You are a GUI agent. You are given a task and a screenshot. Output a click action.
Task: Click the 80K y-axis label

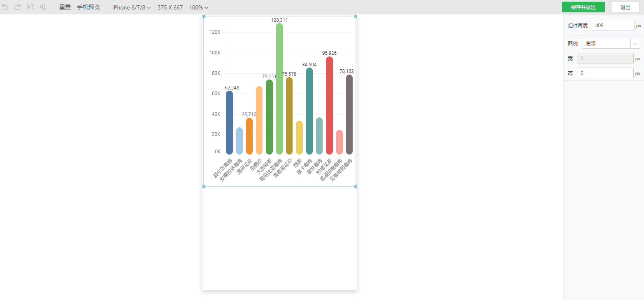click(x=216, y=73)
